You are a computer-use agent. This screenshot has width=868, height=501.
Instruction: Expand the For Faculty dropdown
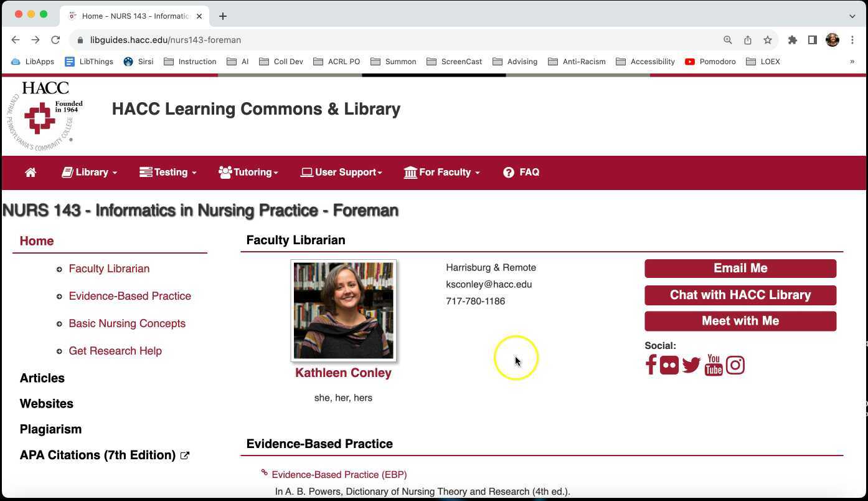pos(441,172)
